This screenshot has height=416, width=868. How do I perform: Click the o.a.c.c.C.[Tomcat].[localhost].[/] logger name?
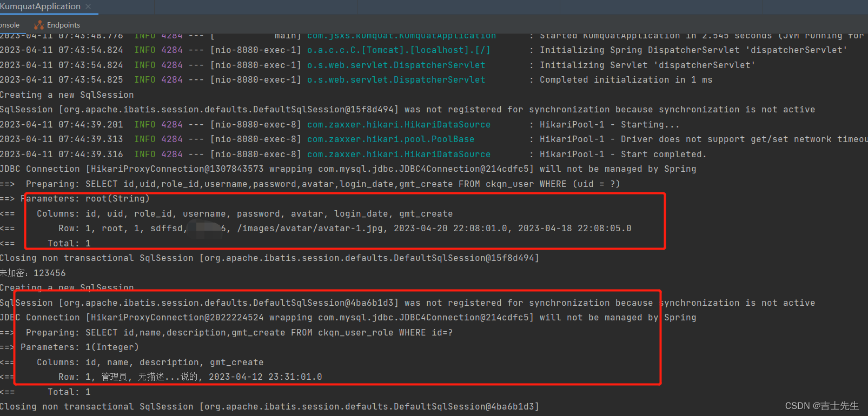399,50
